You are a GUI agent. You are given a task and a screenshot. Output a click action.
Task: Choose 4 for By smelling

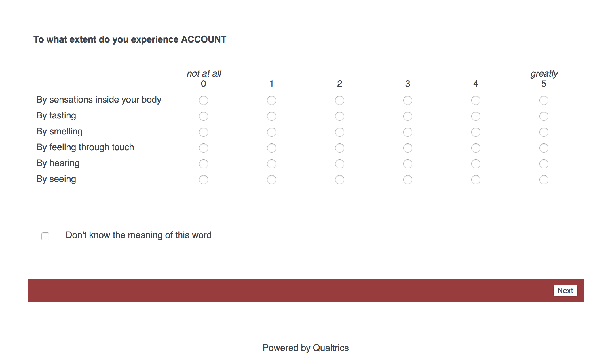[x=476, y=132]
